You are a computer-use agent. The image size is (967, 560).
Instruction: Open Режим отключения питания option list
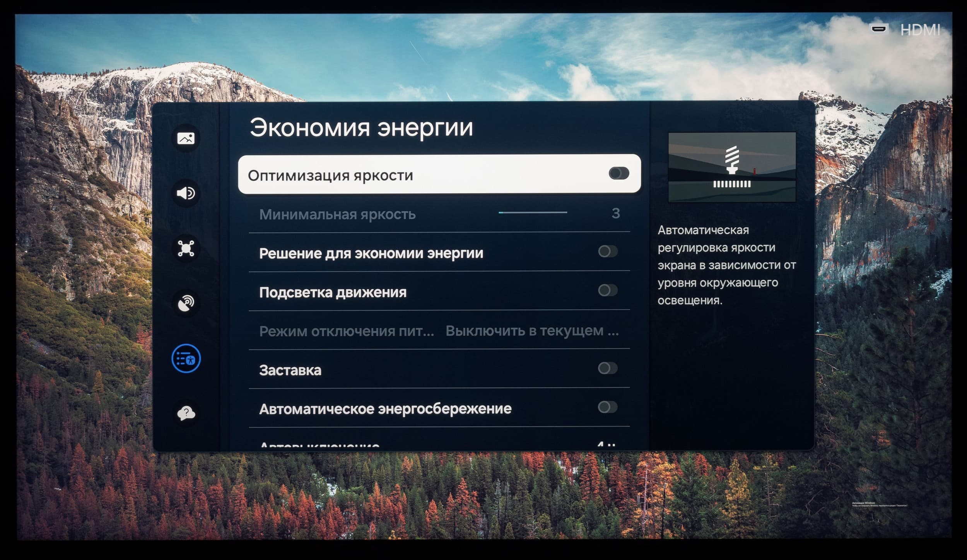coord(346,331)
